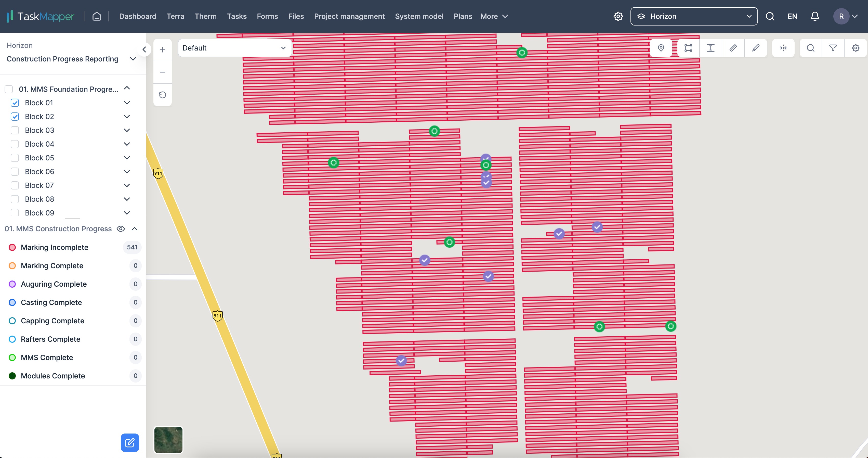Open the map filter tool
The height and width of the screenshot is (458, 868).
pyautogui.click(x=833, y=48)
